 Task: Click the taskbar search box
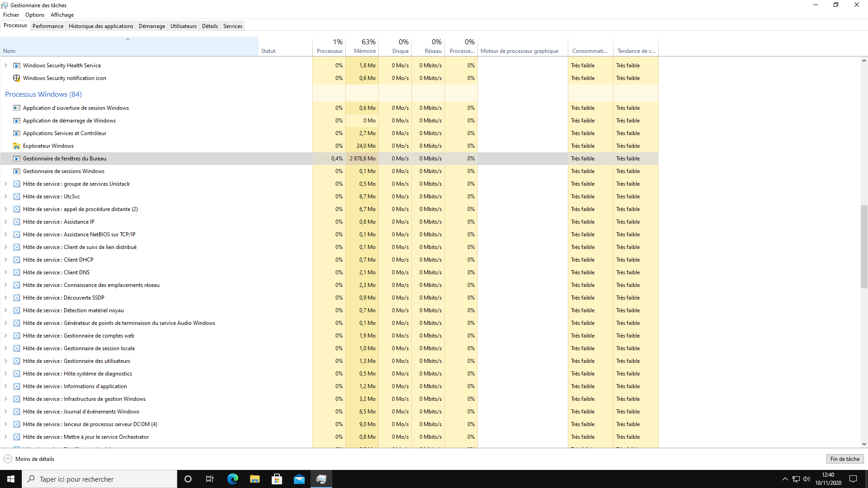[x=99, y=479]
